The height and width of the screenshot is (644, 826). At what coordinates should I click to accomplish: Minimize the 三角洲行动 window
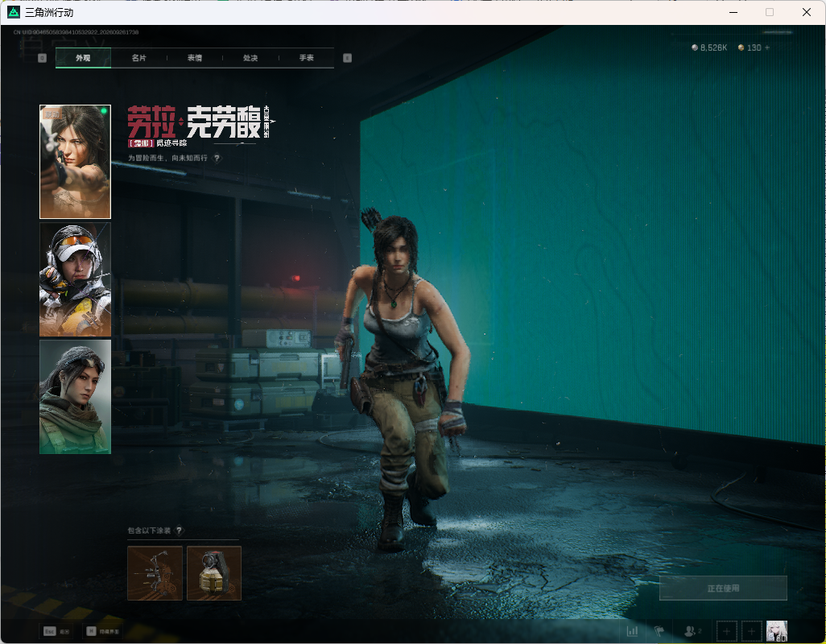tap(733, 12)
